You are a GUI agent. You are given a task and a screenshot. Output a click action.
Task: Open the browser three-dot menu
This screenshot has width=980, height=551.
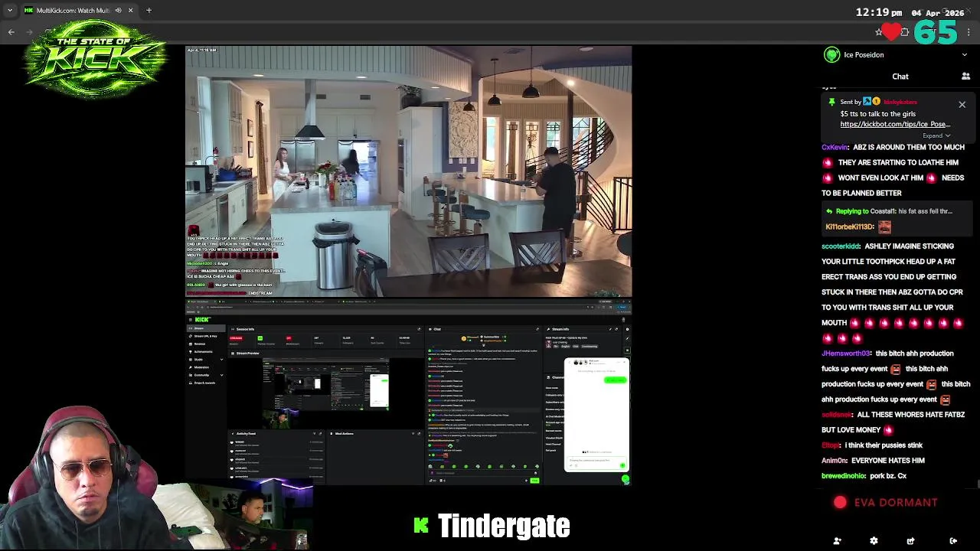click(x=969, y=32)
